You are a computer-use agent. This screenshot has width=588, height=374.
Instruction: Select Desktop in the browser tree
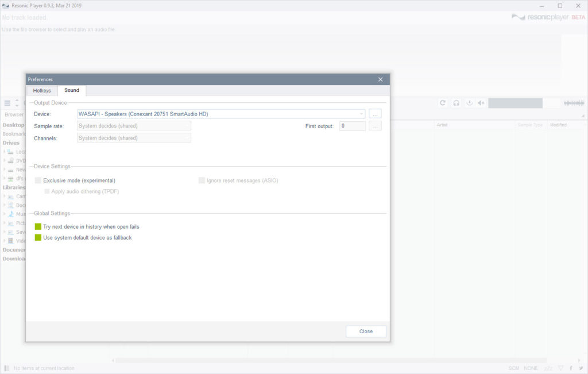pyautogui.click(x=14, y=125)
